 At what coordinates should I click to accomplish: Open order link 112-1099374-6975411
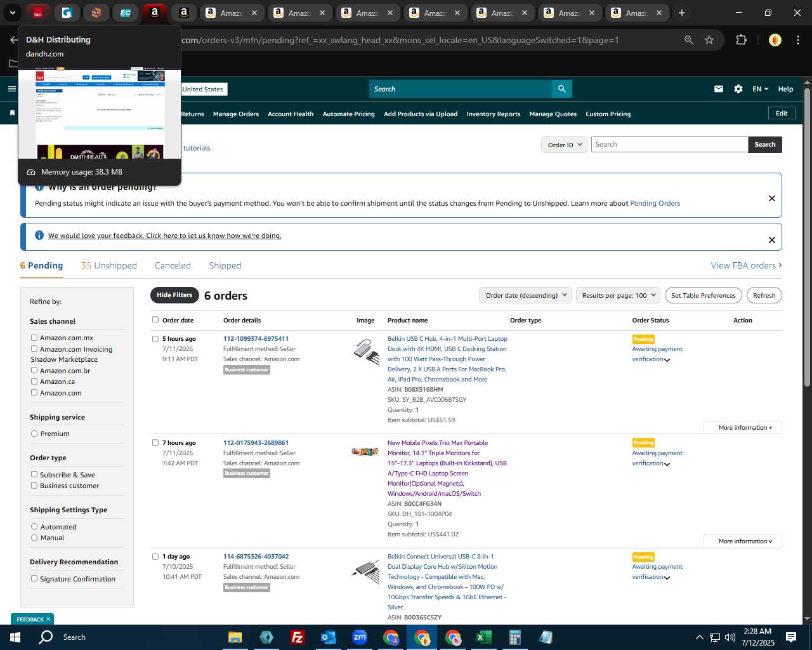click(256, 338)
